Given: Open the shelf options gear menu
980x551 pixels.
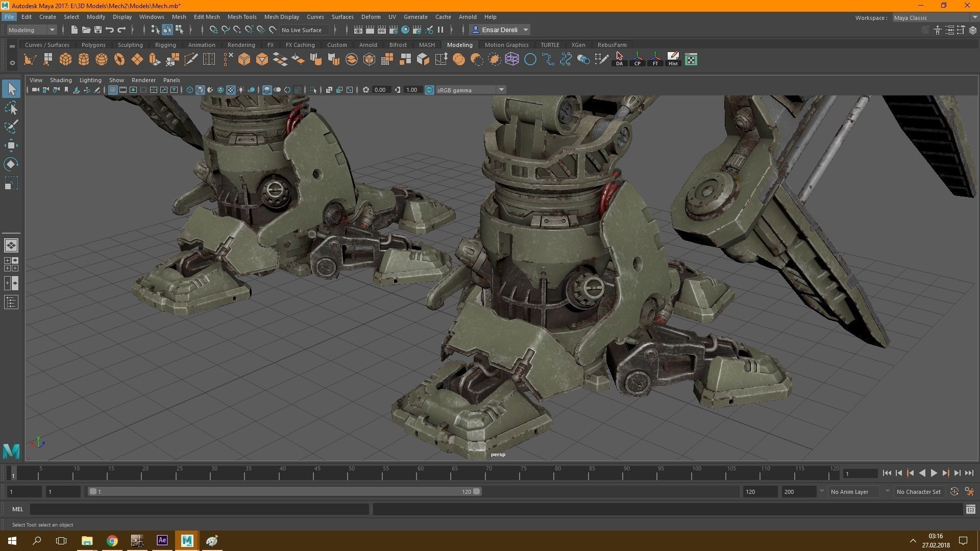Looking at the screenshot, I should pos(12,63).
